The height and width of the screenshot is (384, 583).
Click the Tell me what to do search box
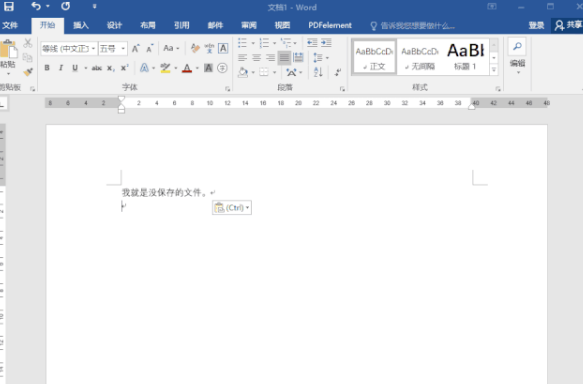[x=413, y=26]
